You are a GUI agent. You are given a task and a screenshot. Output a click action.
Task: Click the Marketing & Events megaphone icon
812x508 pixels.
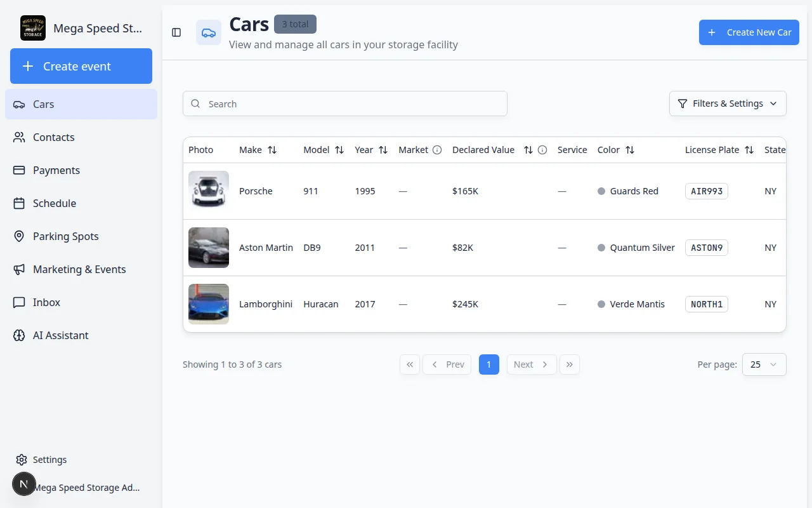(x=19, y=269)
